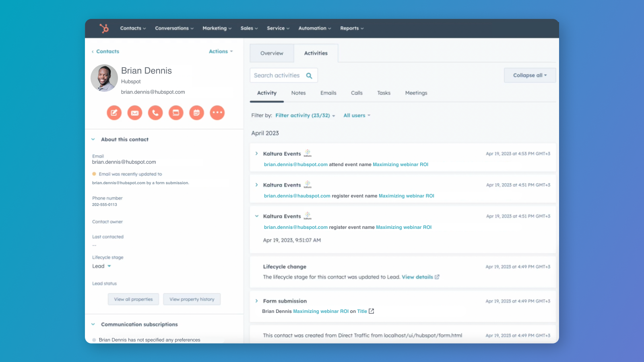Open the View details lifecycle link

420,277
